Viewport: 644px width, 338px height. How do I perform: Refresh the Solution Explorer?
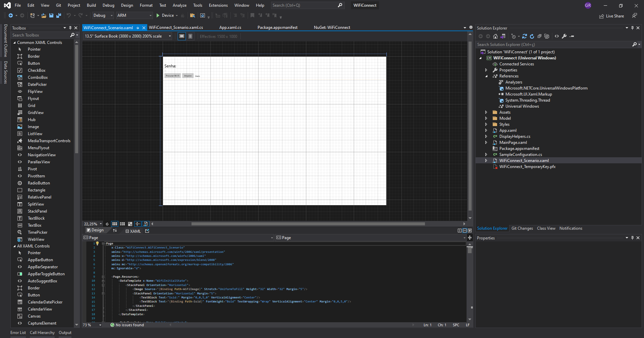[x=532, y=36]
